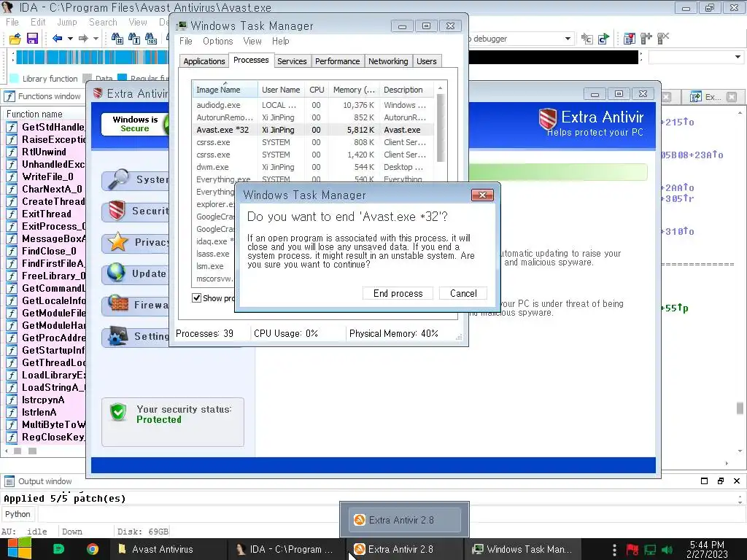Click the IDA delete watch icon

click(x=663, y=39)
